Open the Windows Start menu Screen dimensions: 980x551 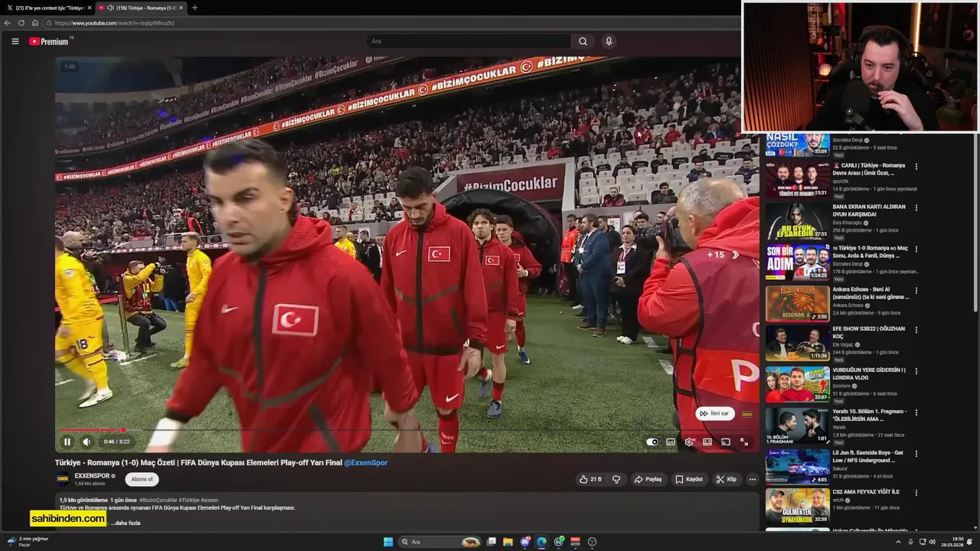[x=388, y=542]
